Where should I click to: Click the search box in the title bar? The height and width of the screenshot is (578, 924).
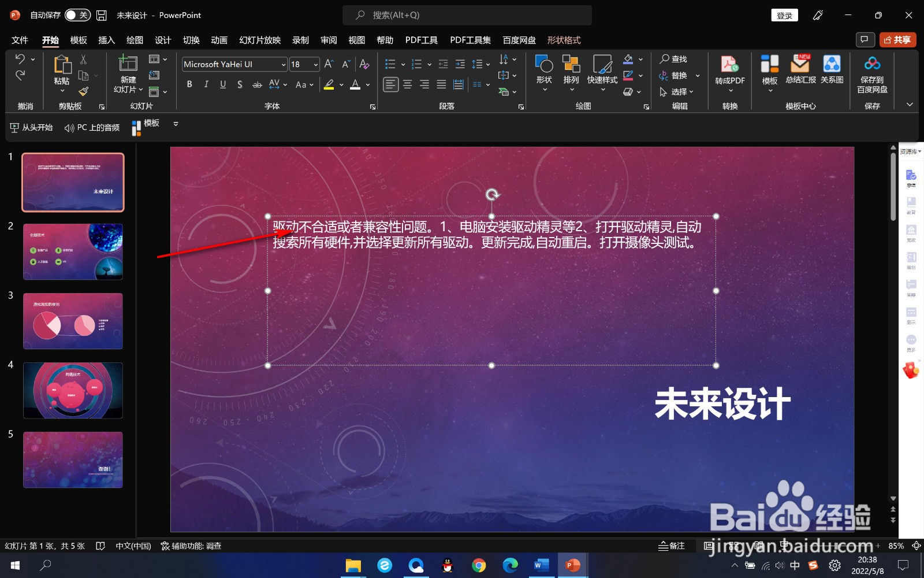[467, 15]
